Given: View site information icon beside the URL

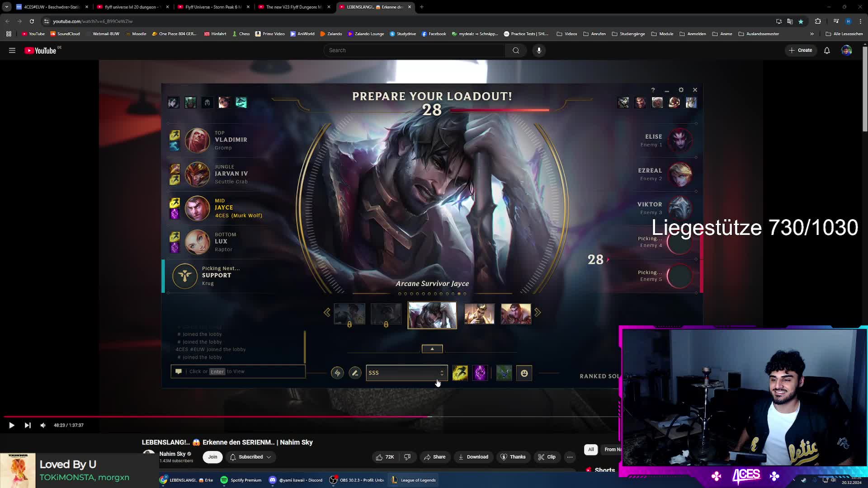Looking at the screenshot, I should tap(46, 21).
